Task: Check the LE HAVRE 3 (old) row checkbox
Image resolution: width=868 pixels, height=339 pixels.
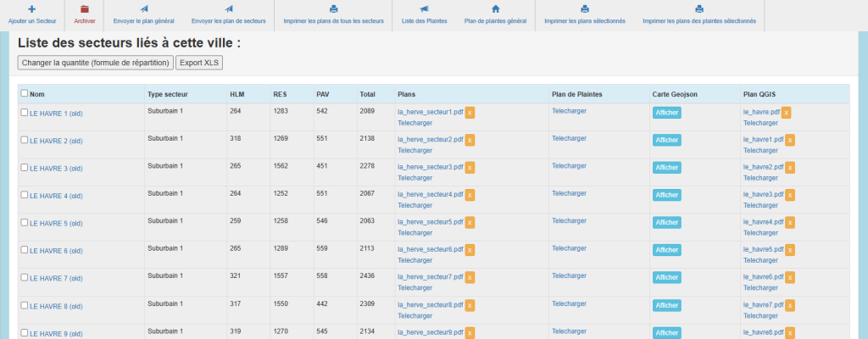Action: (x=25, y=167)
